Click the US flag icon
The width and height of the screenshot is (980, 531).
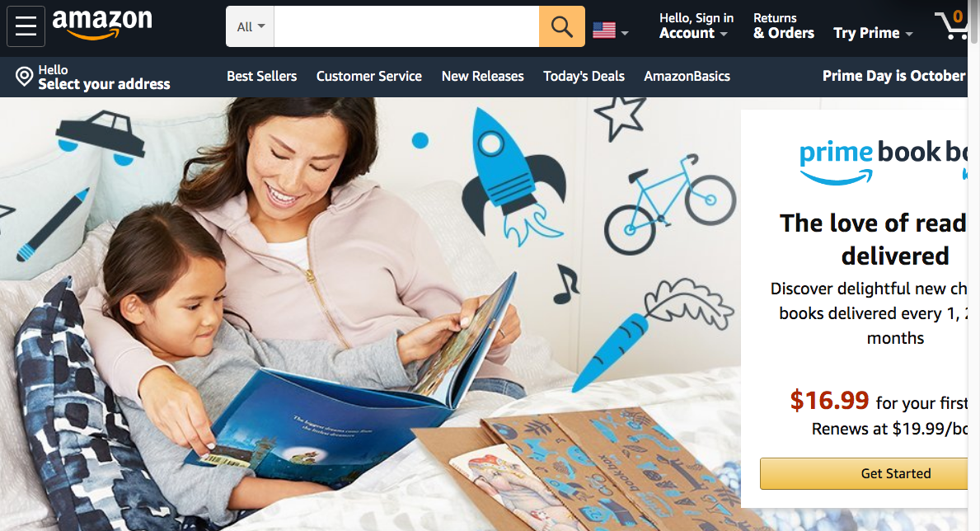pos(604,30)
